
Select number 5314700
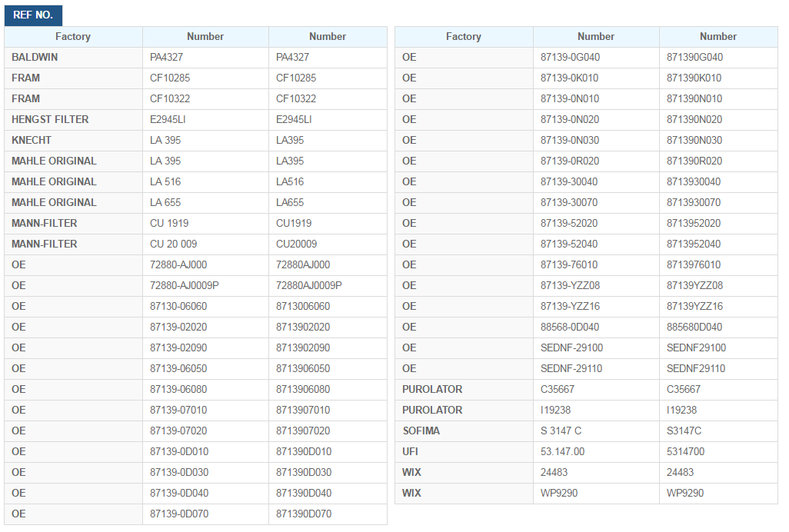(x=686, y=451)
